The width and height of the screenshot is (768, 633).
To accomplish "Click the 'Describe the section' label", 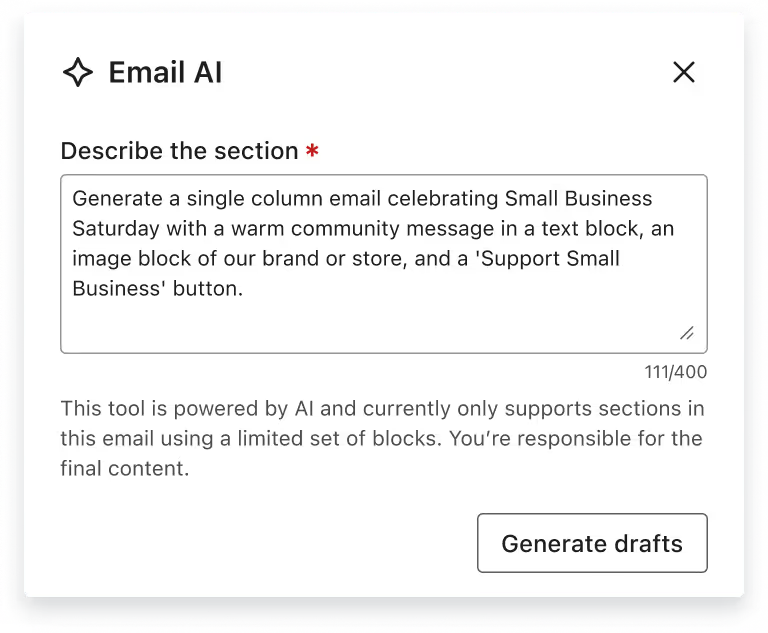I will (x=179, y=151).
